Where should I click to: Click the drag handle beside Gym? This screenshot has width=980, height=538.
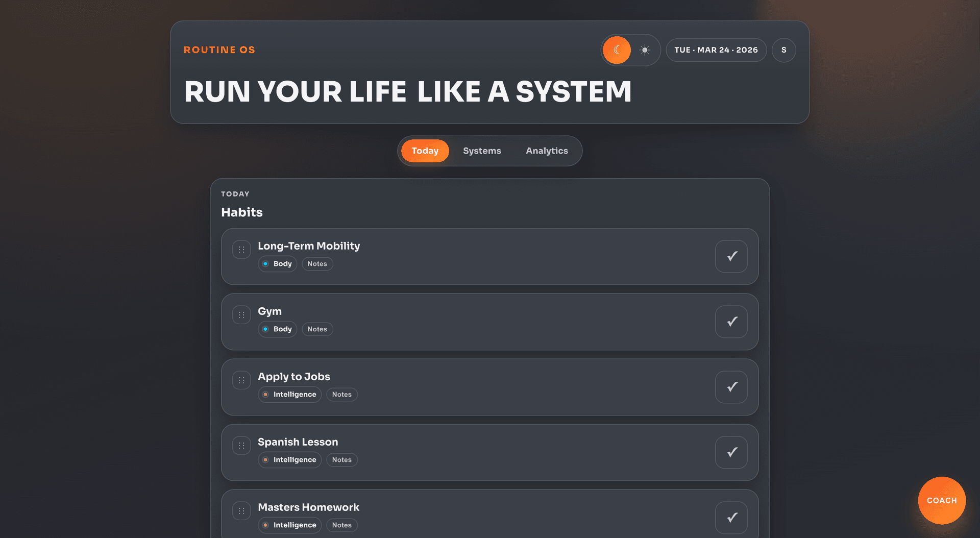click(241, 315)
